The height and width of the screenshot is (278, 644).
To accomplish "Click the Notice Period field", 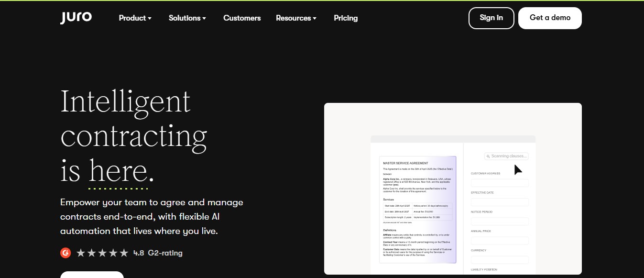I will [500, 221].
